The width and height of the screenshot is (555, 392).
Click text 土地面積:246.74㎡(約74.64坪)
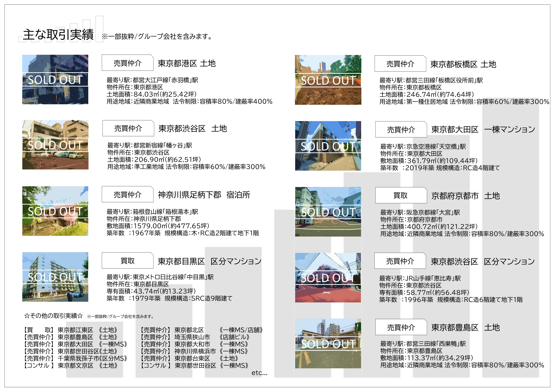click(427, 94)
